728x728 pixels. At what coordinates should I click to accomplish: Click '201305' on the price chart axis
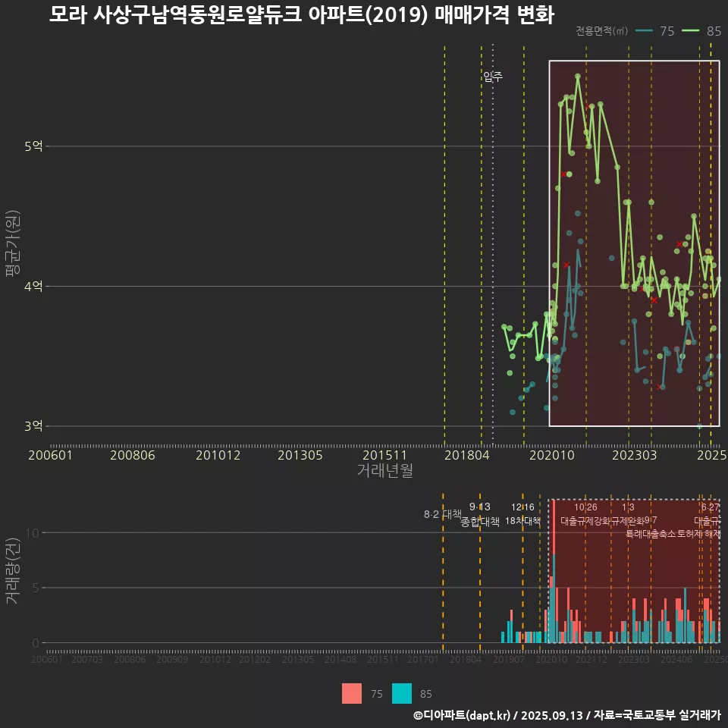coord(300,455)
